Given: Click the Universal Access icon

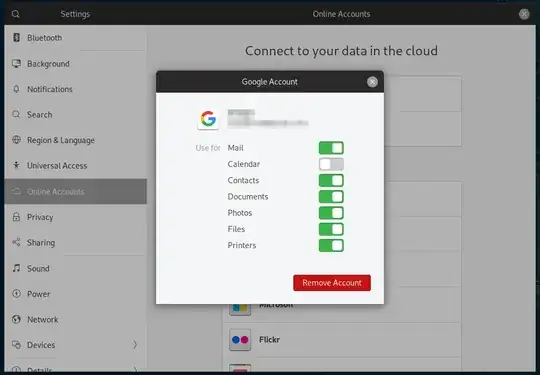Looking at the screenshot, I should [16, 165].
